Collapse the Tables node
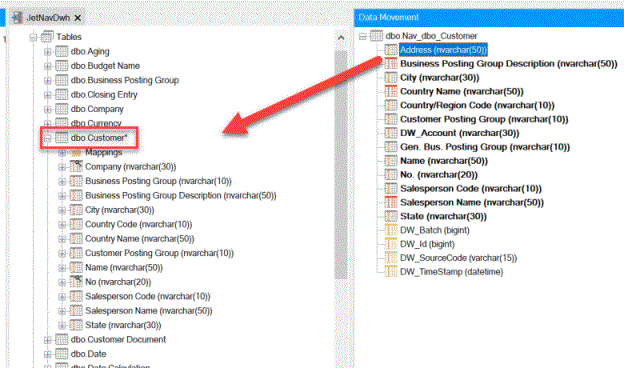The image size is (624, 368). pos(33,37)
